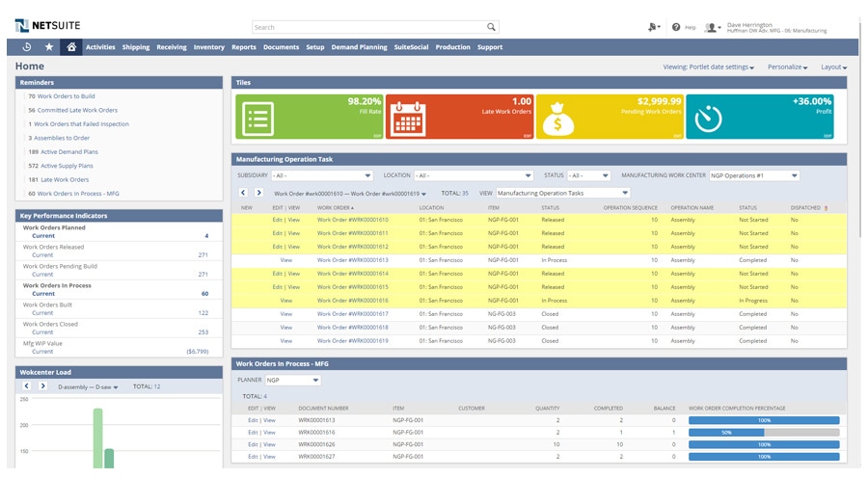Click the Pending Work Orders money bag icon
868x504 pixels.
pos(557,119)
